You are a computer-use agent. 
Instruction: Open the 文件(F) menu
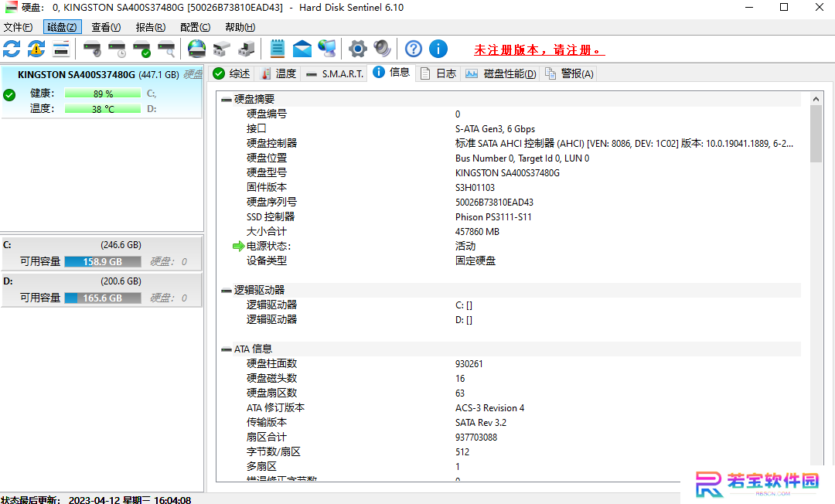[18, 27]
